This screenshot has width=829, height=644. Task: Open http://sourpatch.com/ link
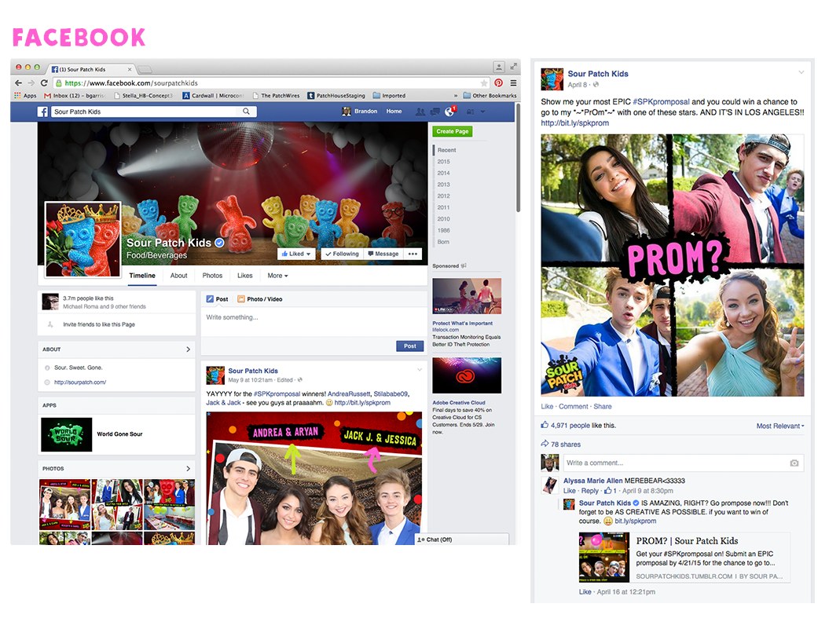(x=80, y=382)
